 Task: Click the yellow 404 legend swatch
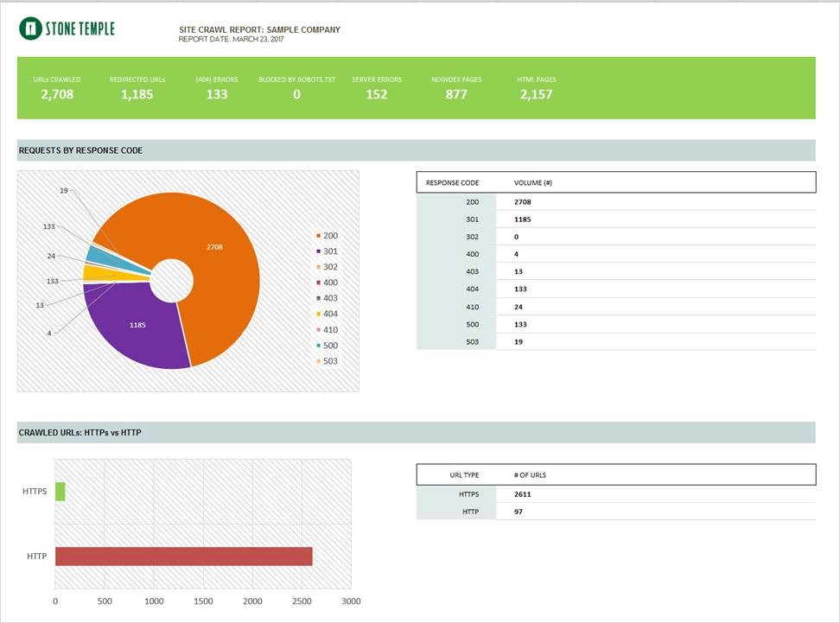click(x=318, y=315)
